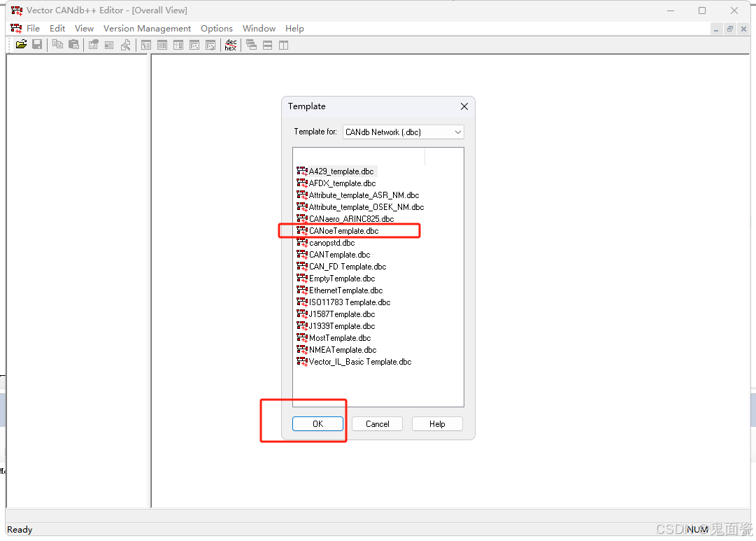The image size is (756, 541).
Task: Click the Tile windows horizontally toolbar icon
Action: pos(268,45)
